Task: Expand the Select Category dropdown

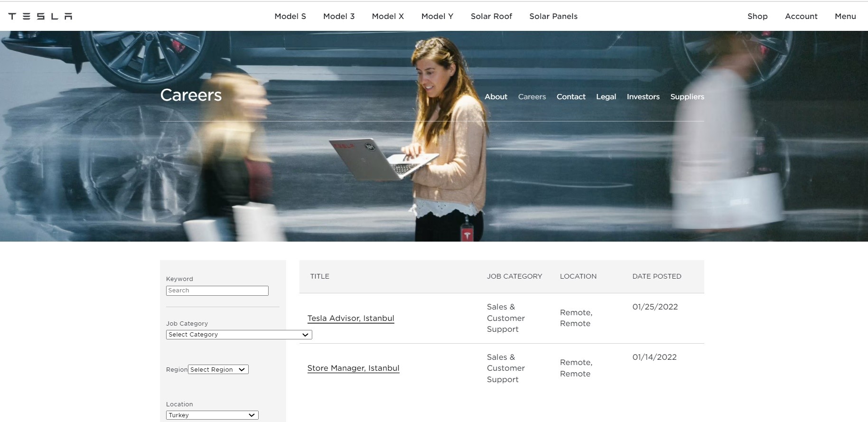Action: pos(239,335)
